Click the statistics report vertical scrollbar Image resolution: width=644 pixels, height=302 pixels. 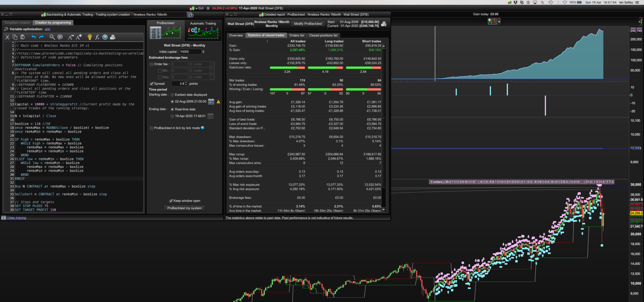pyautogui.click(x=384, y=128)
